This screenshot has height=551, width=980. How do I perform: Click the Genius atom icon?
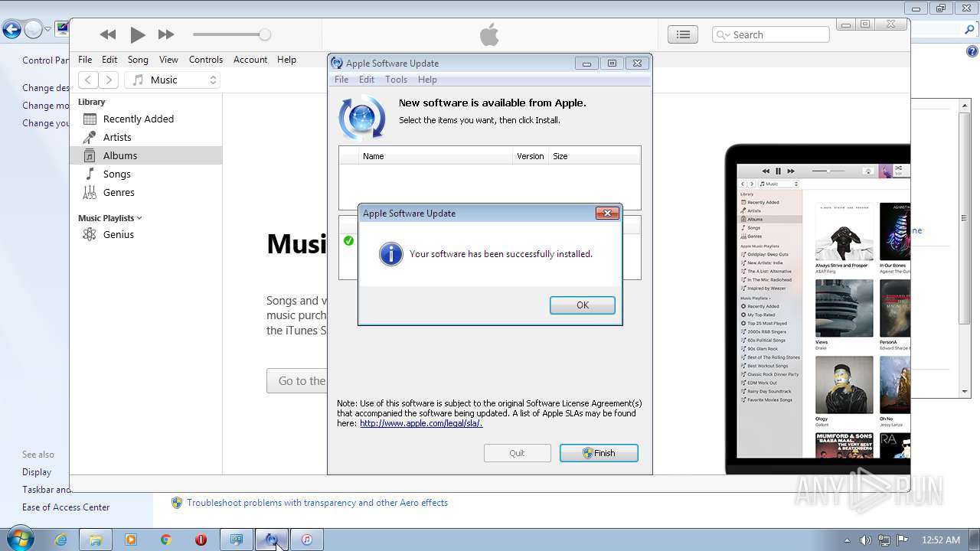(x=90, y=234)
